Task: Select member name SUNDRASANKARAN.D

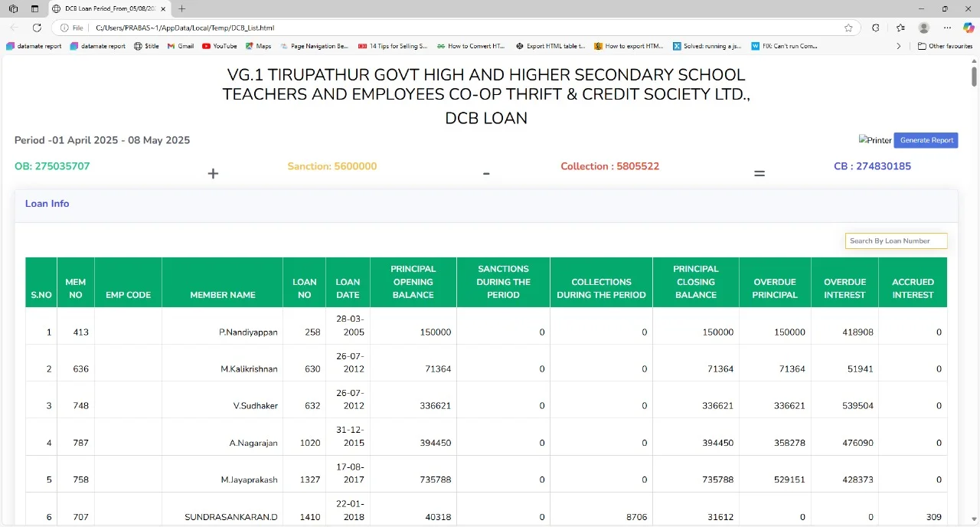Action: pyautogui.click(x=231, y=517)
